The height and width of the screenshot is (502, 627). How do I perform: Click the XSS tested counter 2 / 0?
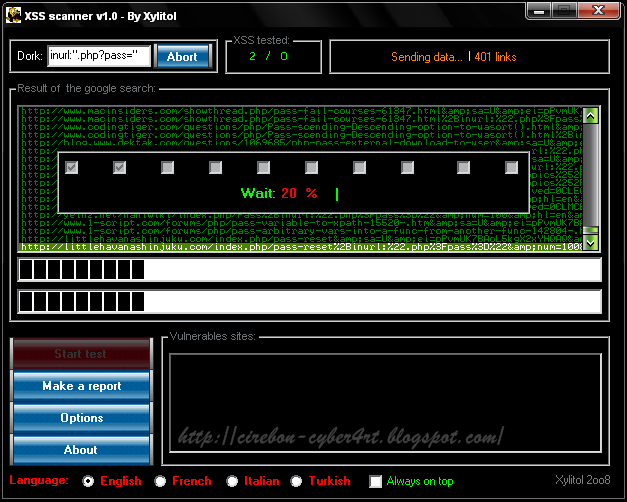click(268, 56)
